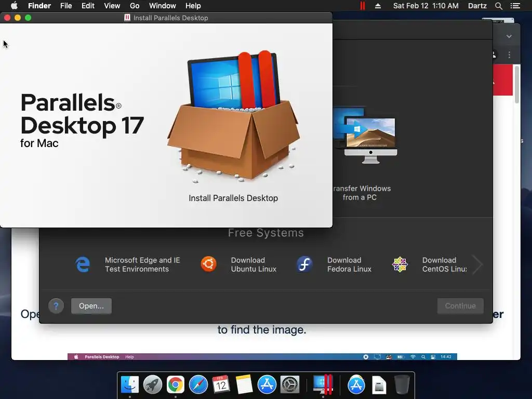Image resolution: width=532 pixels, height=399 pixels.
Task: Open the first App Store icon in Dock
Action: coord(267,384)
